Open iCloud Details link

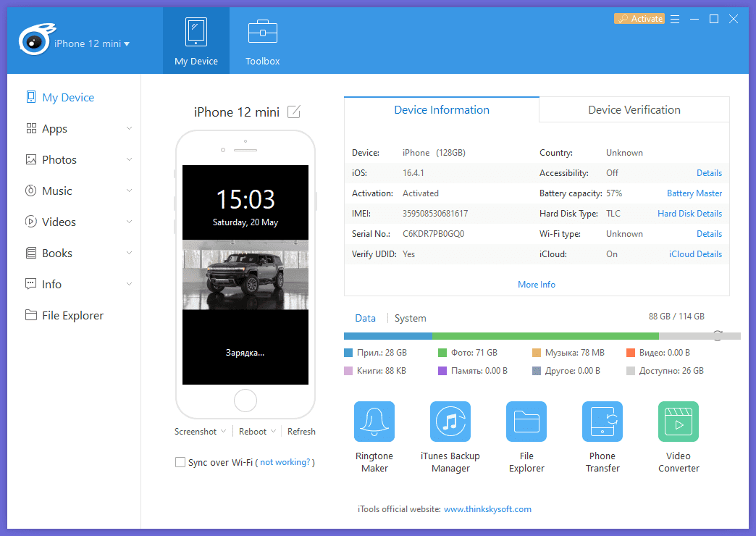point(695,254)
